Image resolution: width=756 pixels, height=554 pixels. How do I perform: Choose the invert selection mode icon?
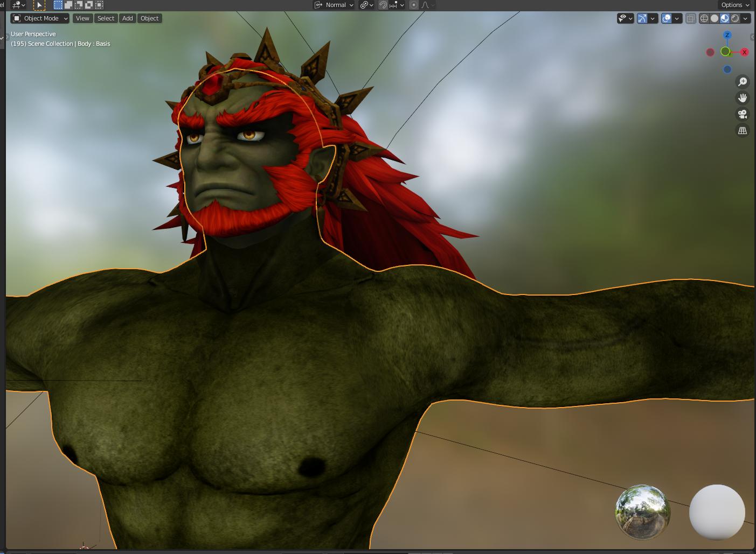[x=89, y=4]
